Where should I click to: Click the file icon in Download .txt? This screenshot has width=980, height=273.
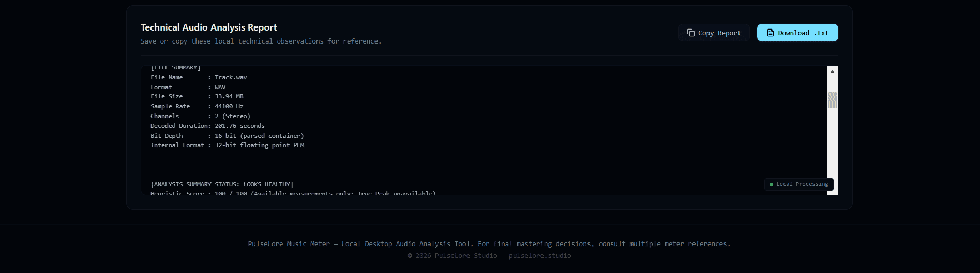click(x=771, y=33)
